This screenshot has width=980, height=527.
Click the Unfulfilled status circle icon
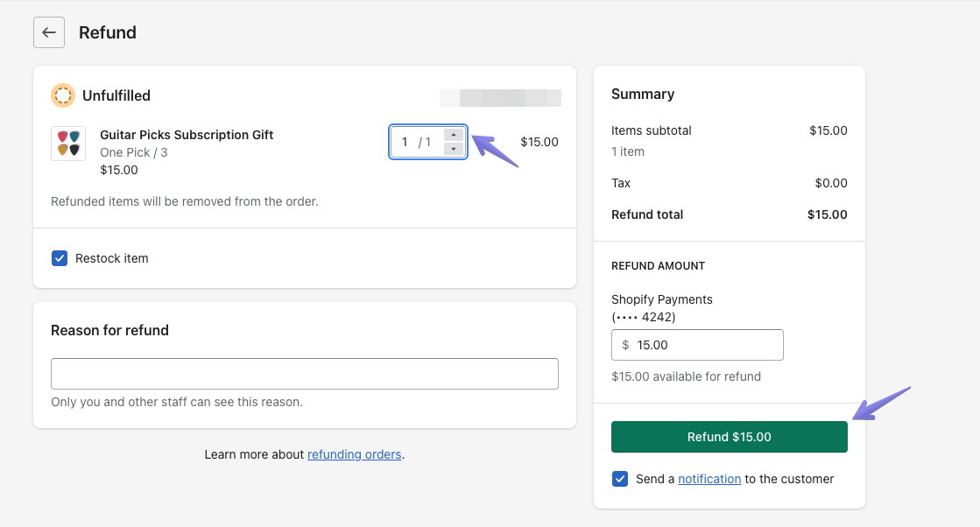point(62,95)
